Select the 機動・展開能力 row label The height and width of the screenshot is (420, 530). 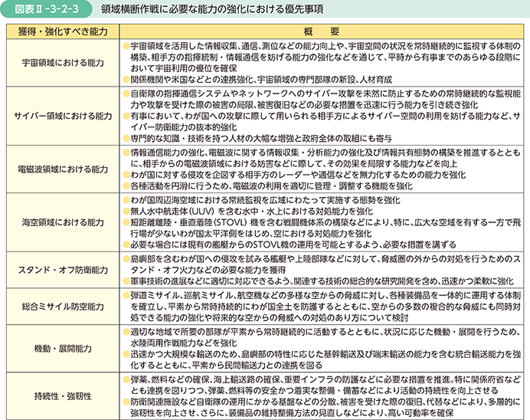pos(63,349)
